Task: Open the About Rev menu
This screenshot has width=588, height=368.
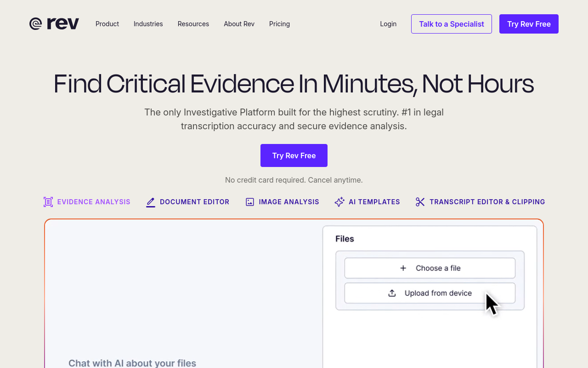Action: click(239, 24)
